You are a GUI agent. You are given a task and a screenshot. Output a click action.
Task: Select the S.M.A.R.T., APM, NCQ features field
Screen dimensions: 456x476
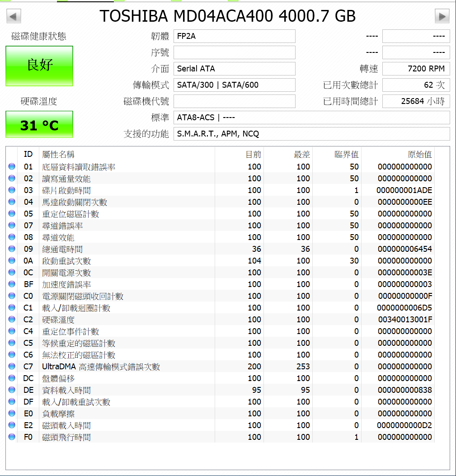click(312, 133)
